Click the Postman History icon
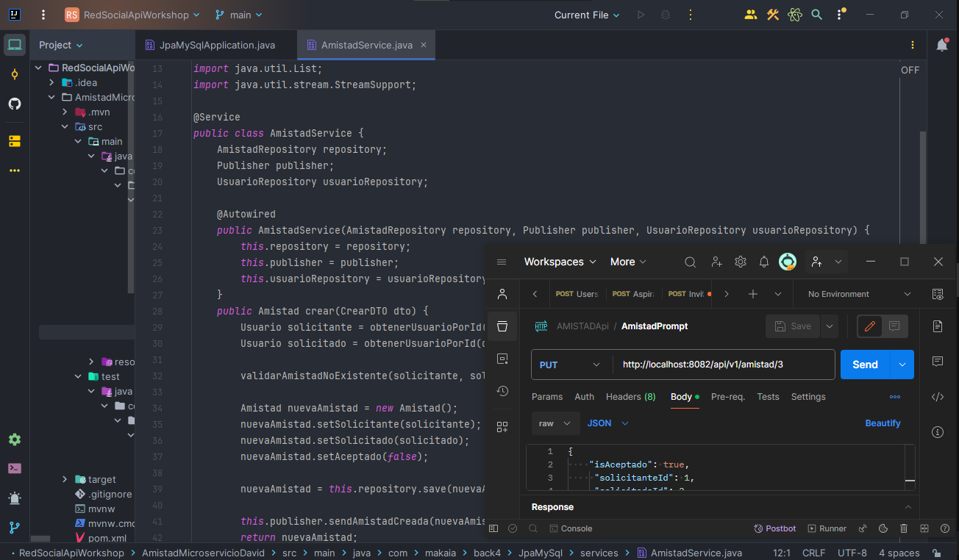The width and height of the screenshot is (959, 560). [502, 391]
